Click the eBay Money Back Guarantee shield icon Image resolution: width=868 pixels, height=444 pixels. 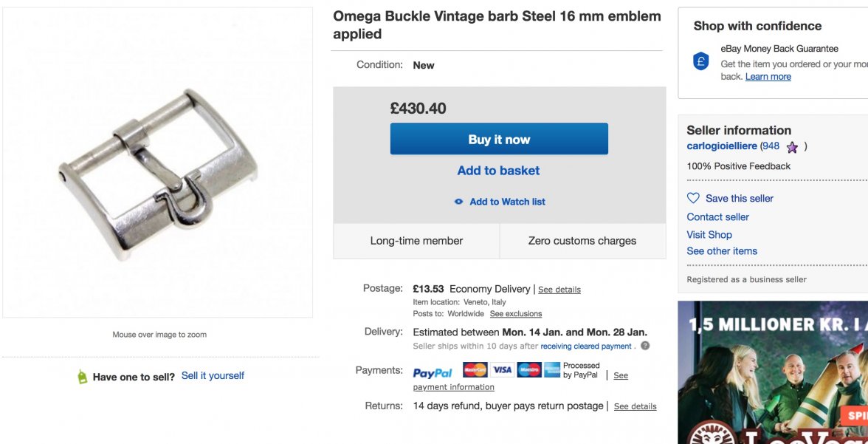tap(702, 61)
